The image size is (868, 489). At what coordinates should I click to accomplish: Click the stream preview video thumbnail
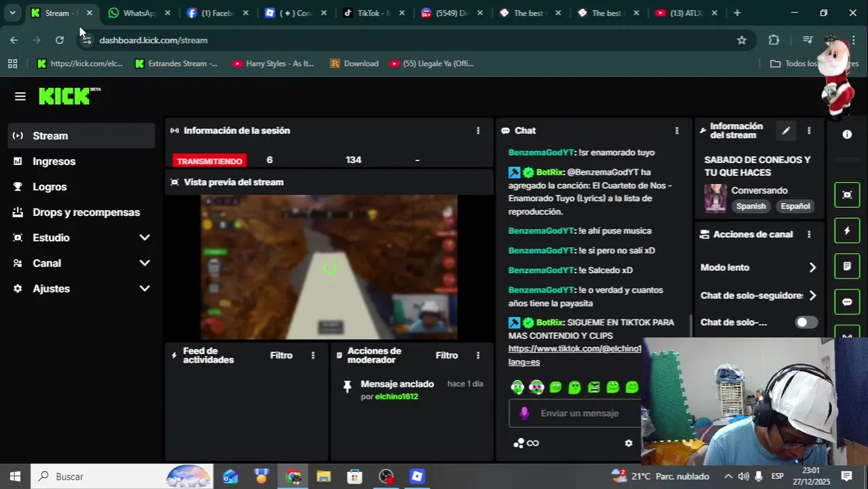coord(329,267)
